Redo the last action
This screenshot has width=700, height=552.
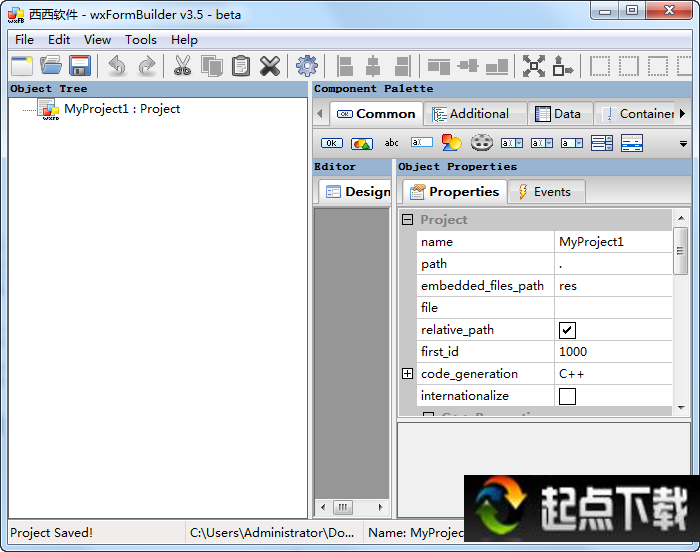[147, 66]
